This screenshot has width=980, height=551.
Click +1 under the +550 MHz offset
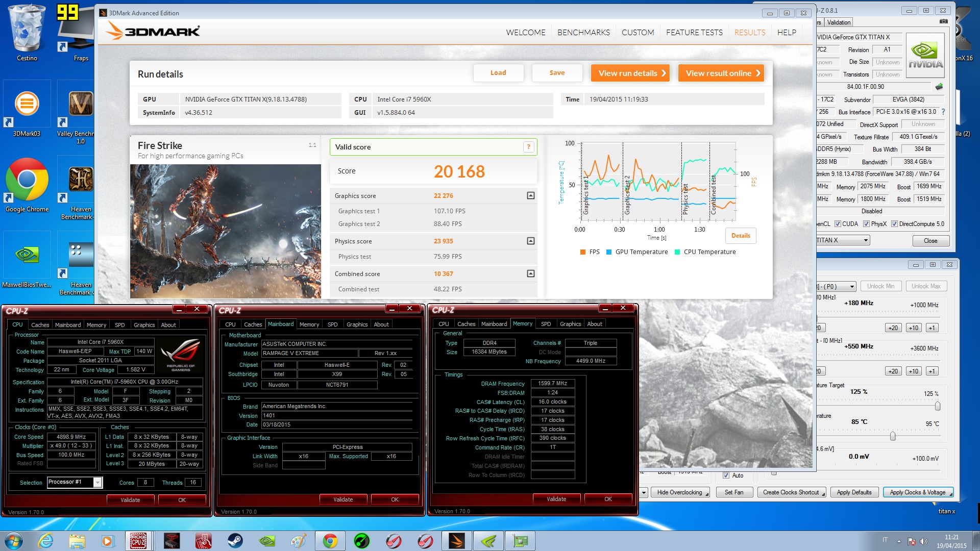[932, 371]
